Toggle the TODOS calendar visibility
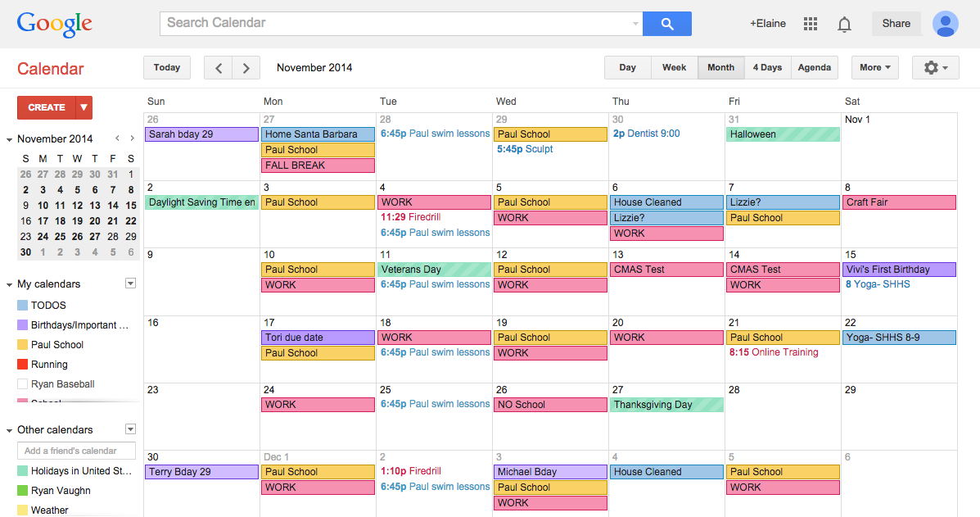The image size is (980, 517). pyautogui.click(x=22, y=305)
